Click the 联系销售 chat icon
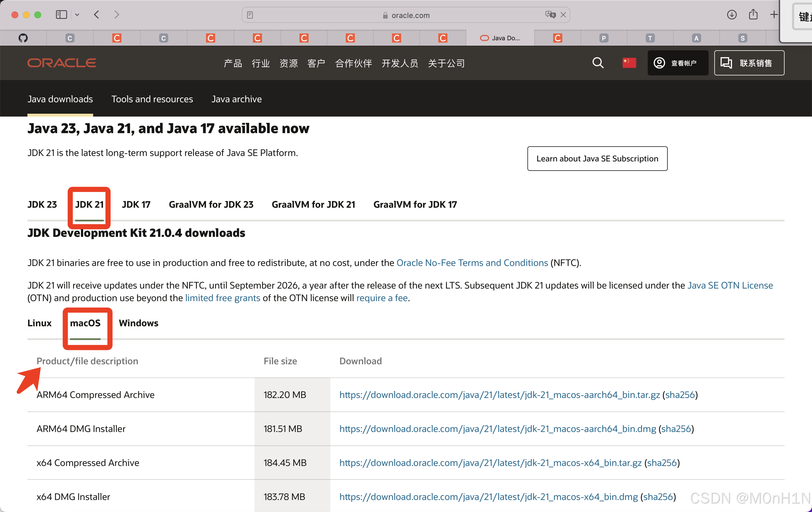812x512 pixels. pyautogui.click(x=727, y=63)
